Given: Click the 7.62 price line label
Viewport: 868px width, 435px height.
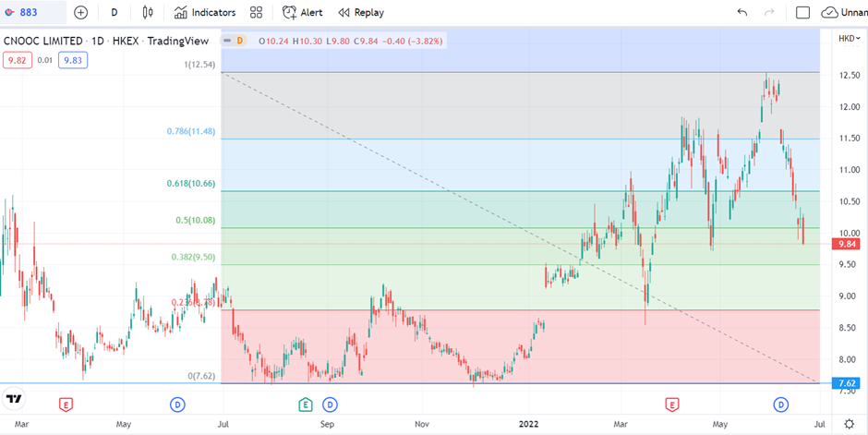Looking at the screenshot, I should [x=849, y=383].
